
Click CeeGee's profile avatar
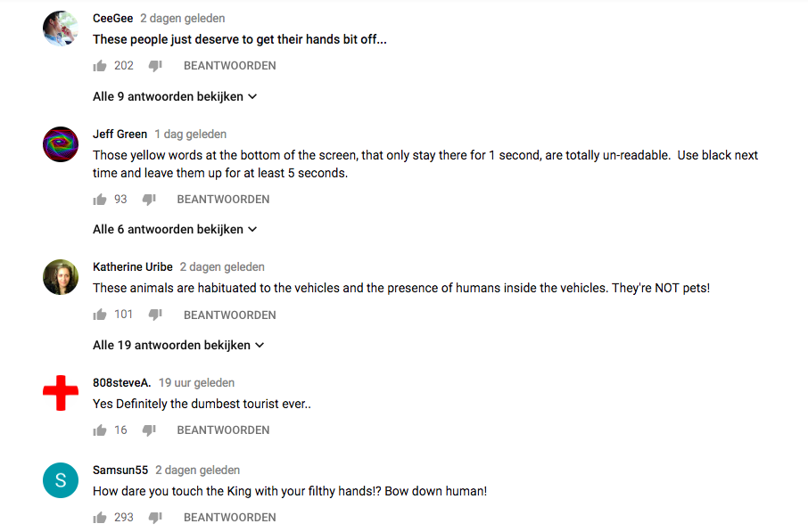(61, 29)
